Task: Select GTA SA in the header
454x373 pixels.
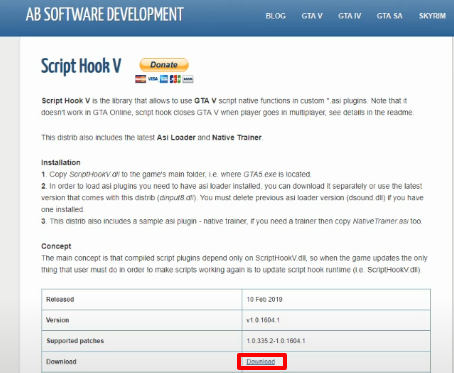Action: pyautogui.click(x=389, y=16)
